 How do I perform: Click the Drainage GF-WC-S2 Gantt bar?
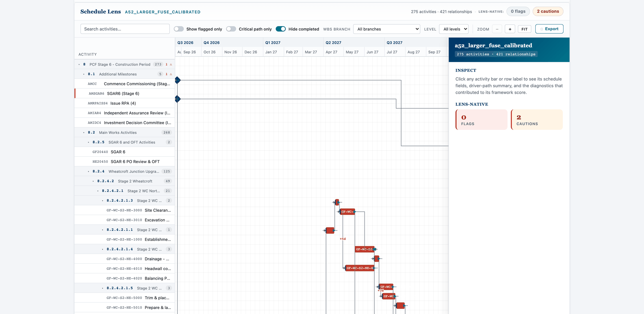coord(365,249)
